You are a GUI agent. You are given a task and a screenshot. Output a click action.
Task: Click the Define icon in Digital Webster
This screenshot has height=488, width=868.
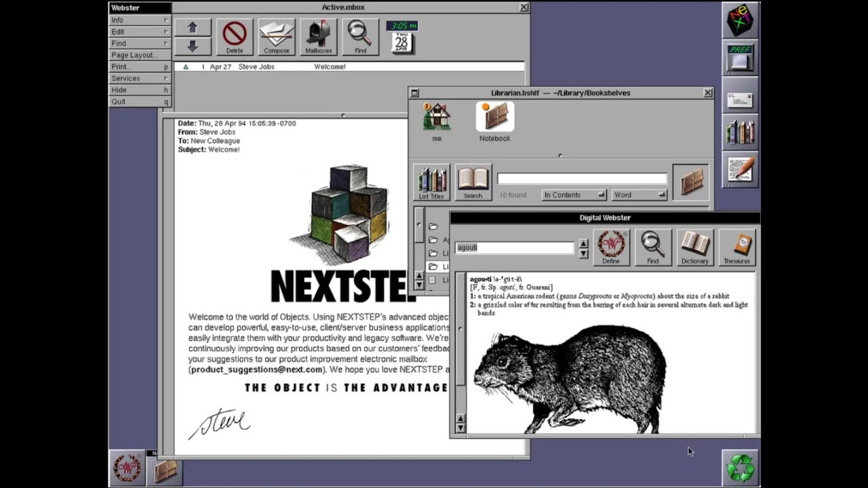[x=611, y=247]
